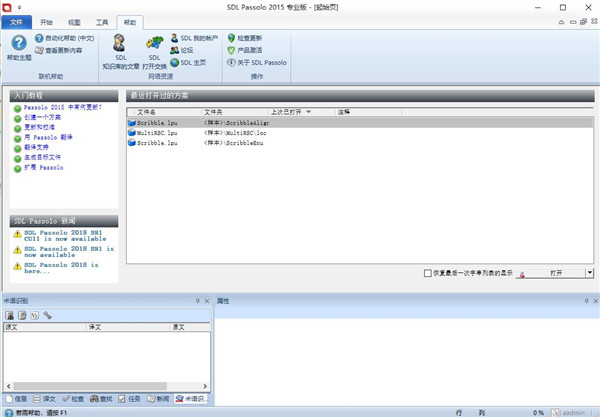The height and width of the screenshot is (417, 600).
Task: Click the 自动化帮助 (中文) ribbon item
Action: [x=64, y=38]
